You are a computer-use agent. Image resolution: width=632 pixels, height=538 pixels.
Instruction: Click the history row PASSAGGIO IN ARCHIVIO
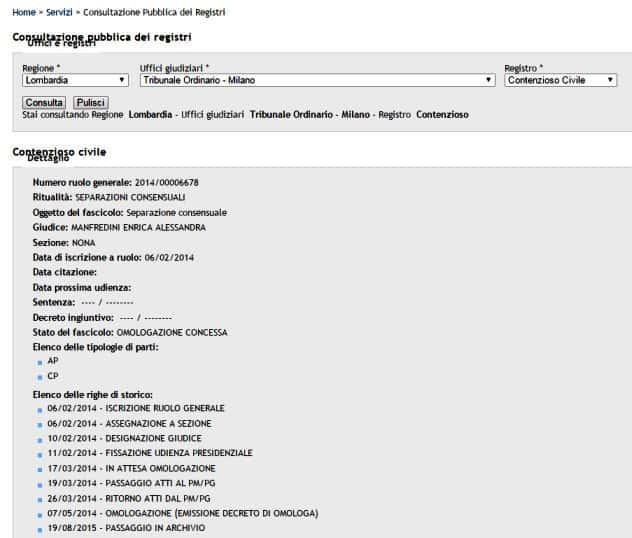point(126,528)
